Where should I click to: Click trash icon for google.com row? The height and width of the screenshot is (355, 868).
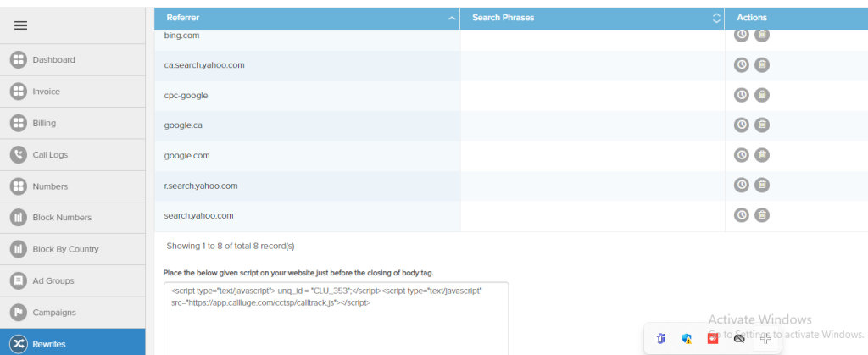[x=762, y=155]
